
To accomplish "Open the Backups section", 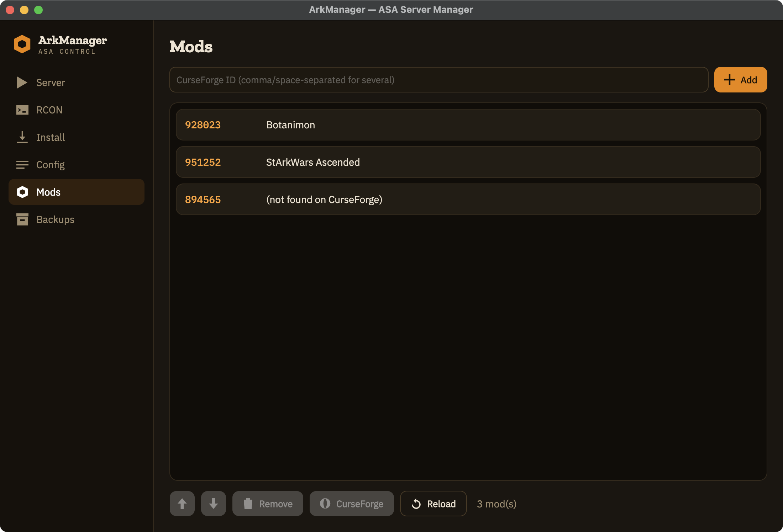I will coord(76,219).
